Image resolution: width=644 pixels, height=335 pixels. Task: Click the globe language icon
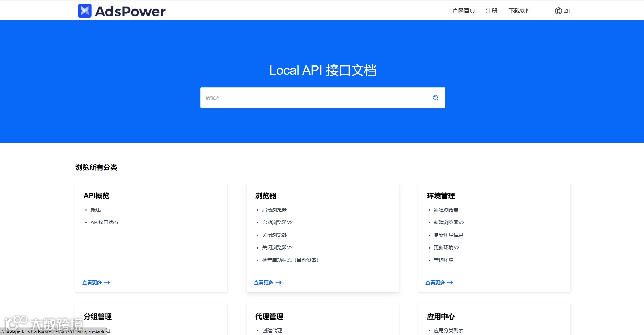[558, 11]
